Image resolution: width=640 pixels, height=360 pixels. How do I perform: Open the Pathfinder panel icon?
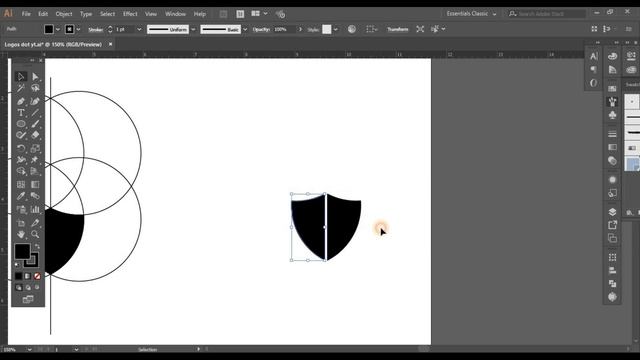(612, 283)
